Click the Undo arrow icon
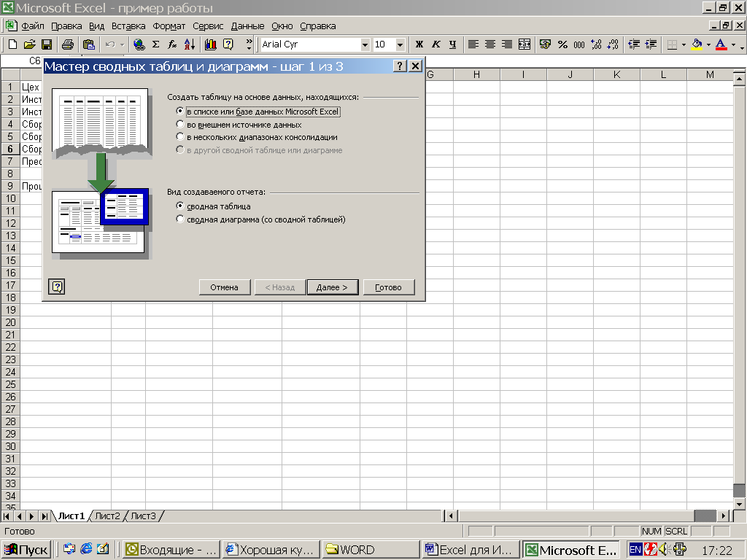Image resolution: width=747 pixels, height=560 pixels. (110, 44)
